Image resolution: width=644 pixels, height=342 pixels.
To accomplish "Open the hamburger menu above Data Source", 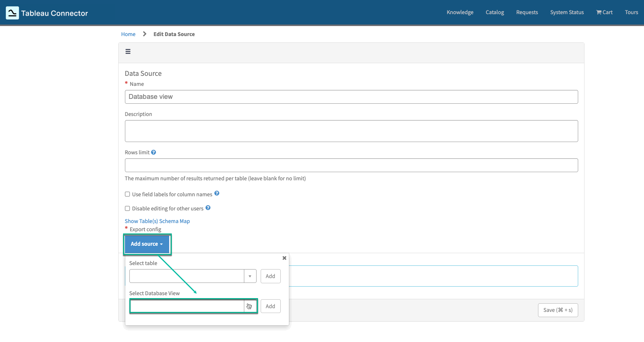I will pyautogui.click(x=128, y=51).
